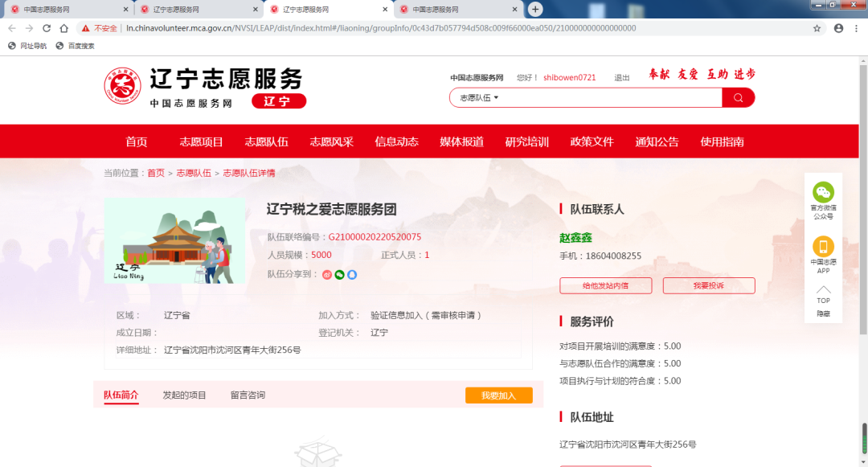Open 通知公告 in the navigation bar
Screen dimensions: 868x467
(x=657, y=141)
